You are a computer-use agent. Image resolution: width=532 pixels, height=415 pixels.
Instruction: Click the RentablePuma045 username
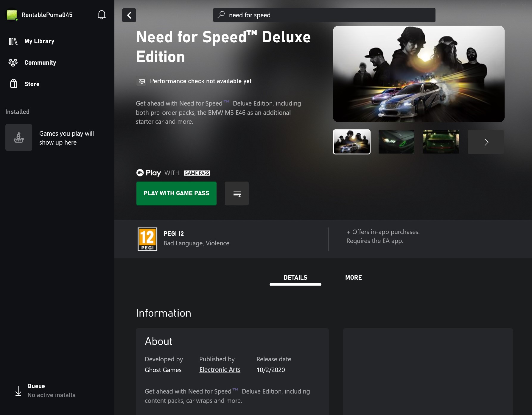[x=47, y=15]
